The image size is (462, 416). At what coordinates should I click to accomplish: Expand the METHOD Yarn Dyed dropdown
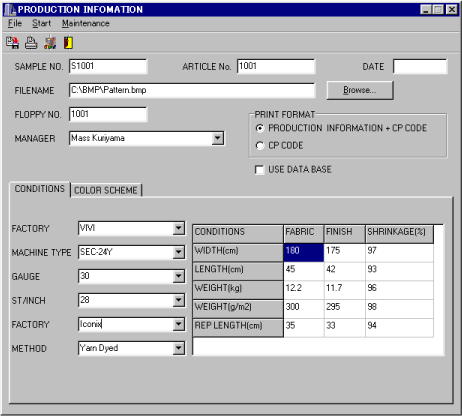(x=179, y=348)
